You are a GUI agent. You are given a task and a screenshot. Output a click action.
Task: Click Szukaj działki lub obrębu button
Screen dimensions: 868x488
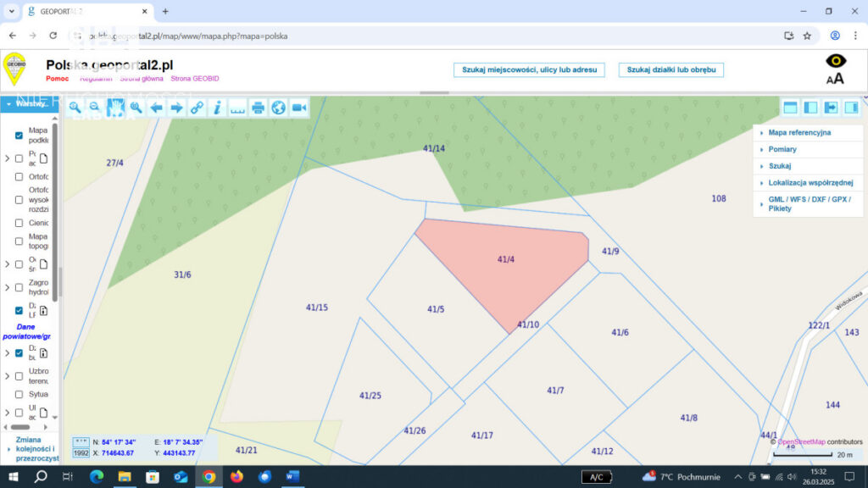coord(671,69)
